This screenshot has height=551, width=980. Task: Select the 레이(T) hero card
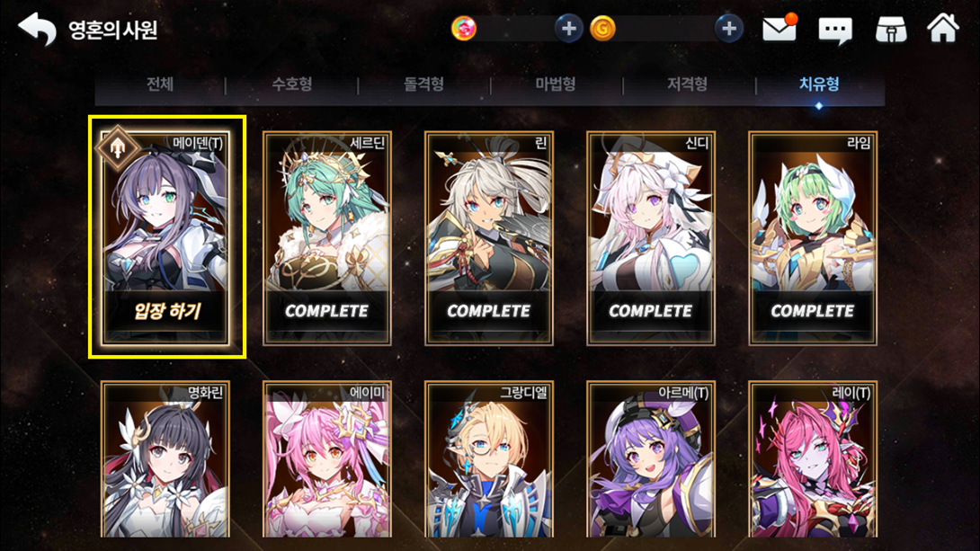click(813, 459)
